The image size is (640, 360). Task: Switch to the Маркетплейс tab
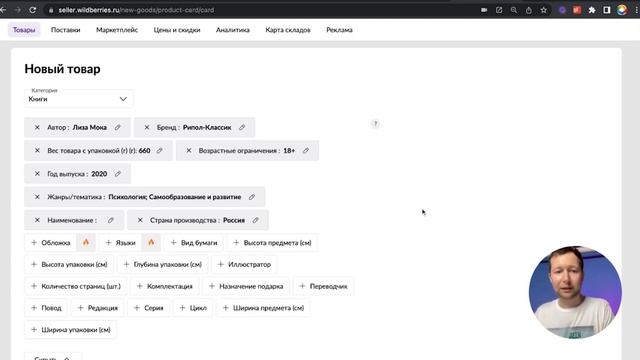117,30
